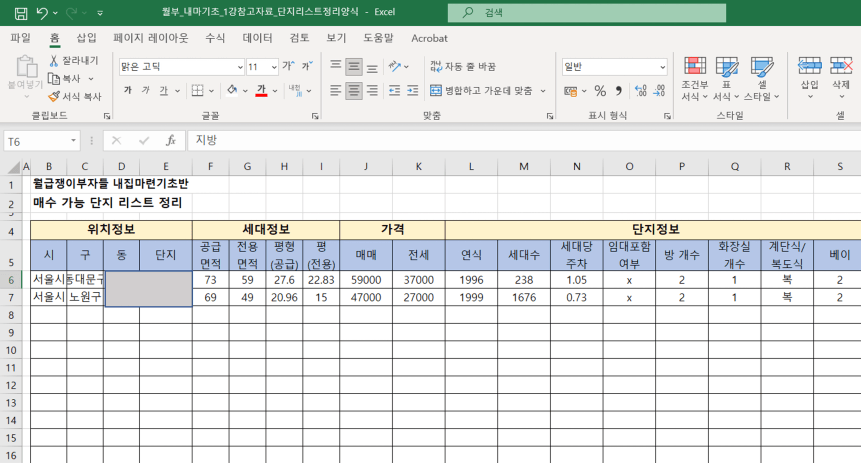Viewport: 861px width, 463px height.
Task: Open the font size 11 dropdown
Action: [x=274, y=67]
